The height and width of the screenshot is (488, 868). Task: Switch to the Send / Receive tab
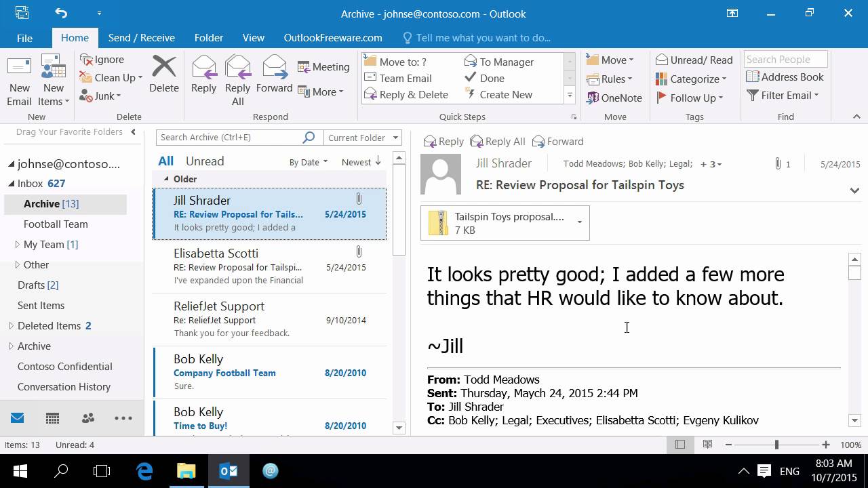(x=142, y=38)
